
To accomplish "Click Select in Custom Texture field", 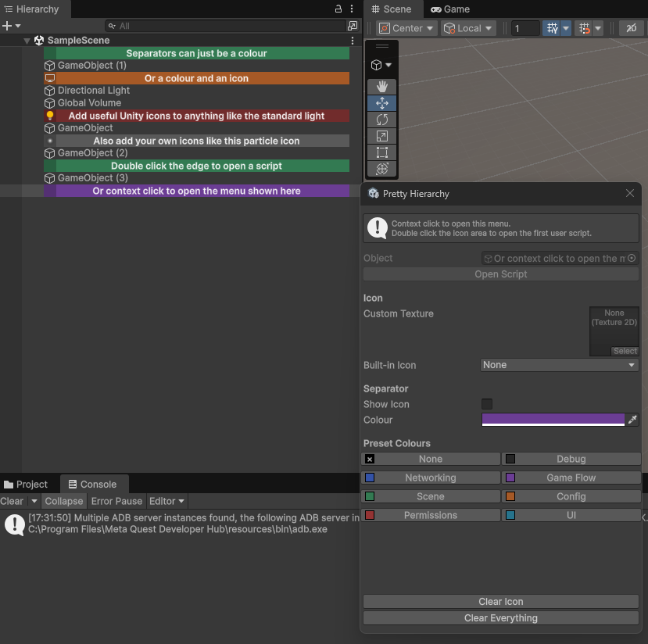I will click(625, 351).
